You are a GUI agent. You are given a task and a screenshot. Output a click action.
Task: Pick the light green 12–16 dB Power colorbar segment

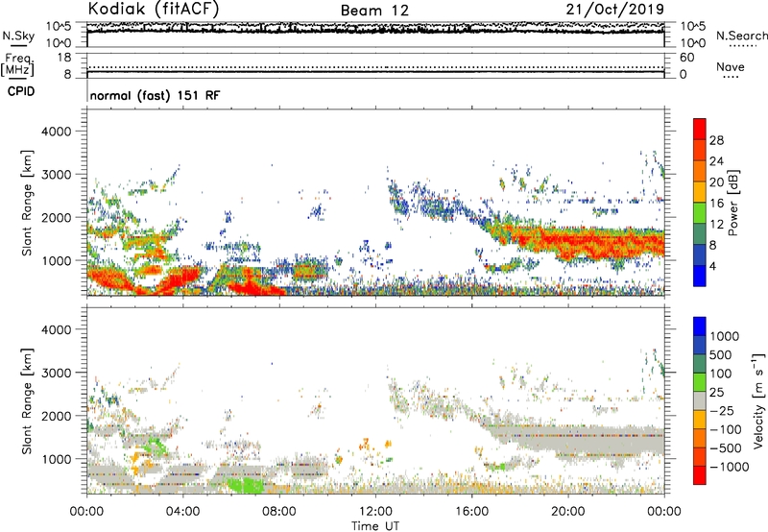pos(700,213)
